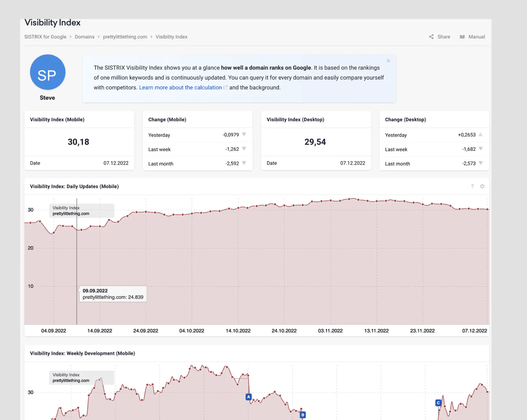
Task: Click mobile visibility value 30,18
Action: tap(79, 142)
